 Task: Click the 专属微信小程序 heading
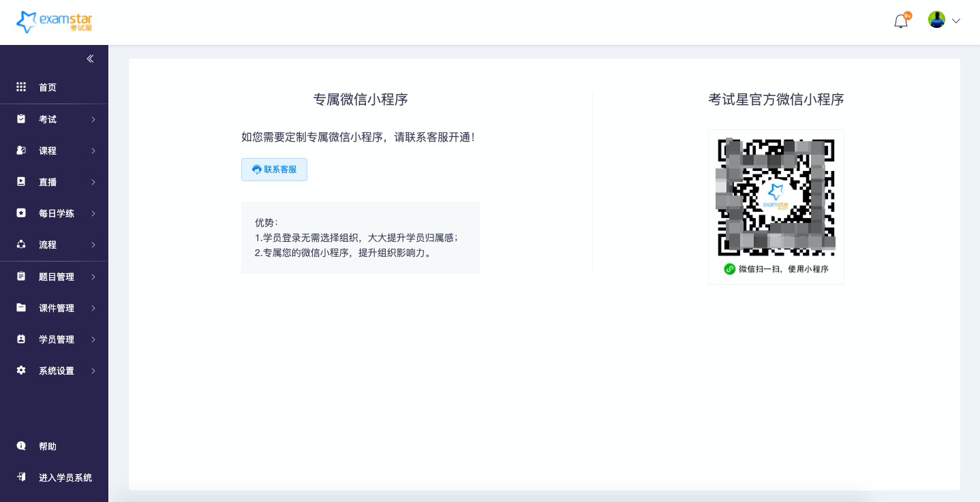coord(361,99)
